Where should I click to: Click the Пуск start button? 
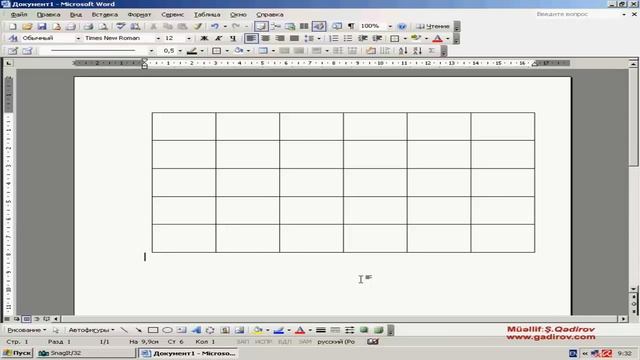[17, 353]
